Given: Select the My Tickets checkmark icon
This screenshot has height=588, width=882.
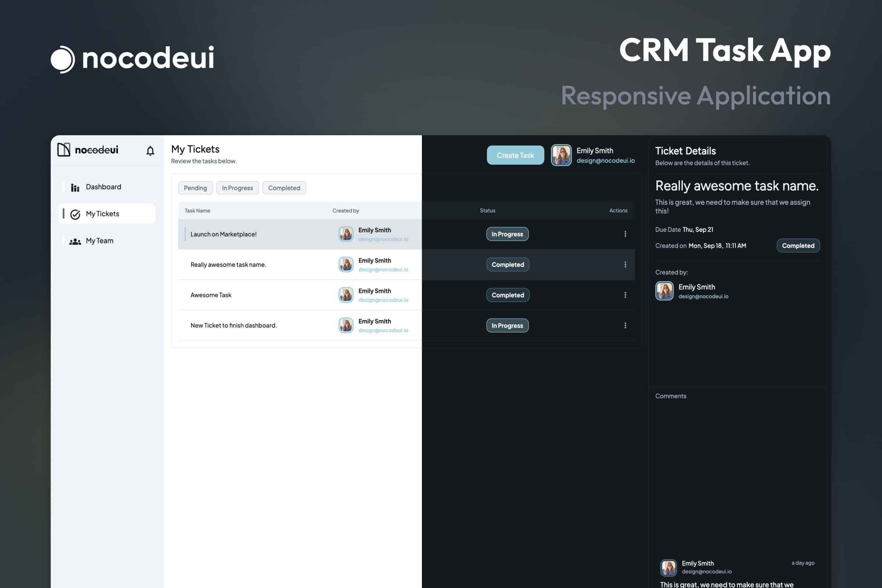Looking at the screenshot, I should point(75,214).
